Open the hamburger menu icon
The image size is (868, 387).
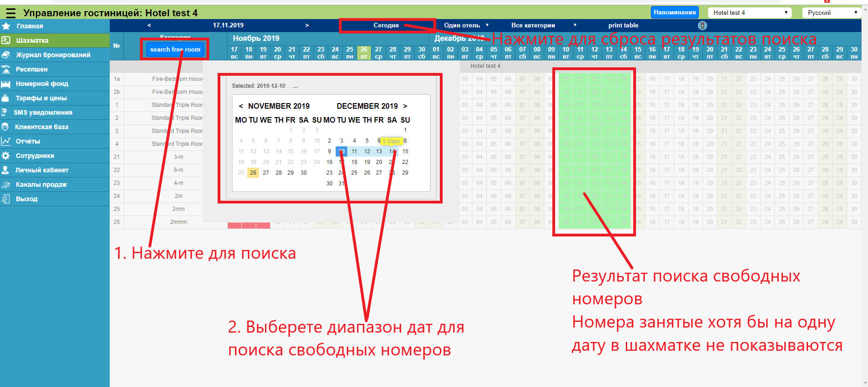click(11, 13)
